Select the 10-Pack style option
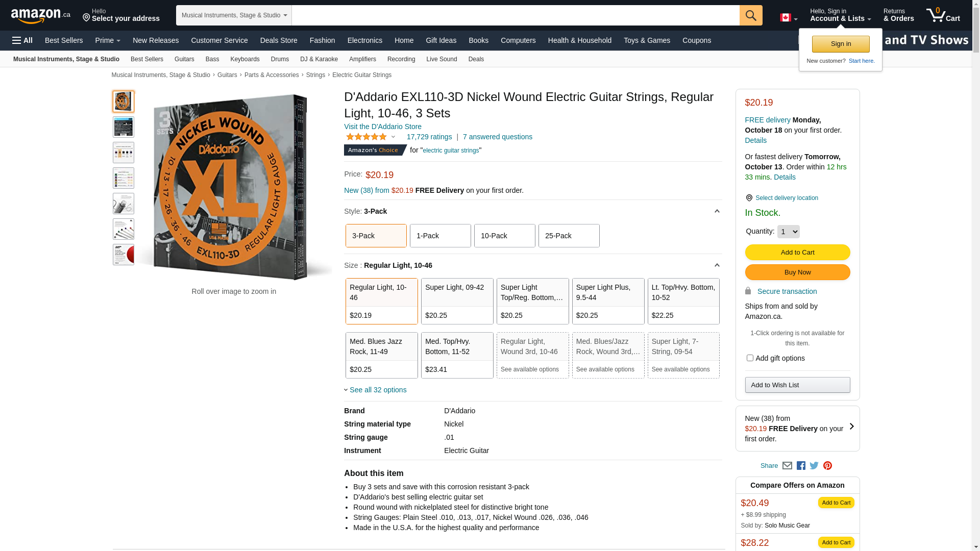Viewport: 980px width, 551px height. 504,236
